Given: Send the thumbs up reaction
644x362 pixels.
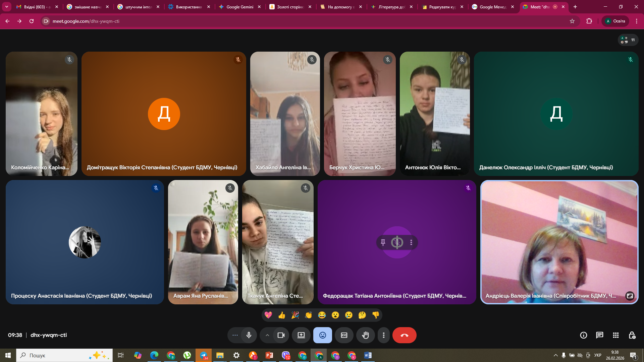Looking at the screenshot, I should tap(281, 315).
